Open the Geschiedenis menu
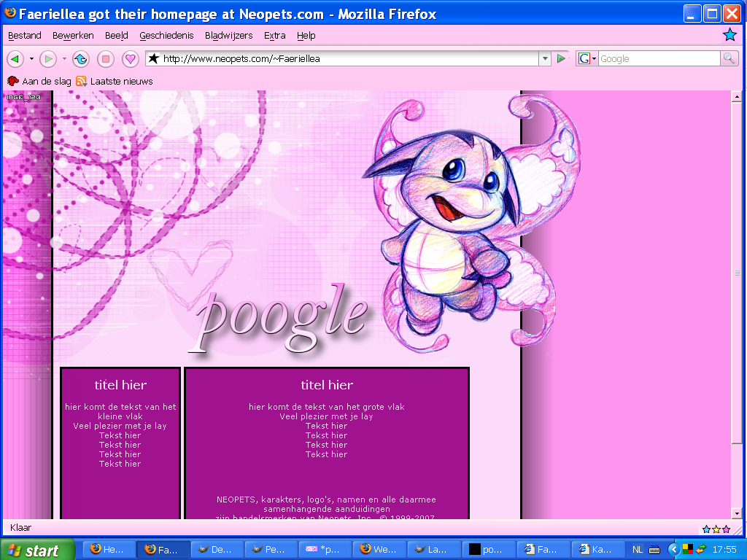The image size is (747, 560). [x=167, y=35]
